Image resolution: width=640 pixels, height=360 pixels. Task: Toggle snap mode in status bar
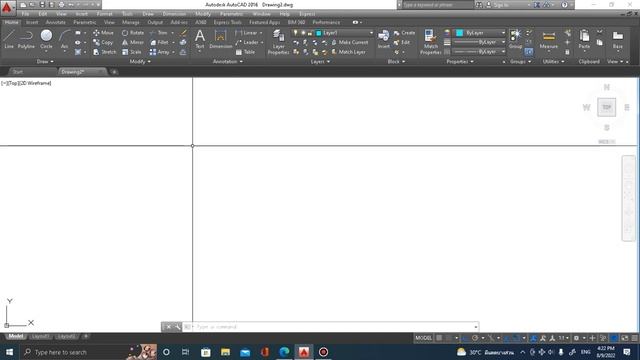449,338
